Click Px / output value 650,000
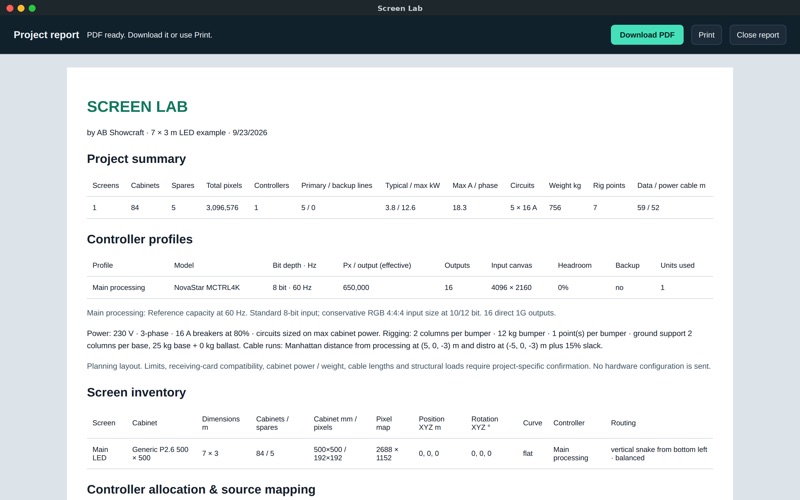The width and height of the screenshot is (800, 500). tap(356, 287)
